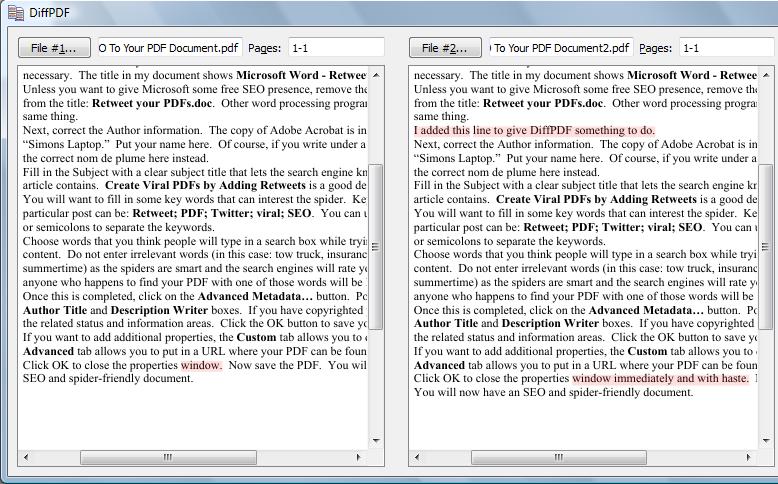Select the Pages field for file one
Image resolution: width=778 pixels, height=484 pixels.
click(336, 48)
